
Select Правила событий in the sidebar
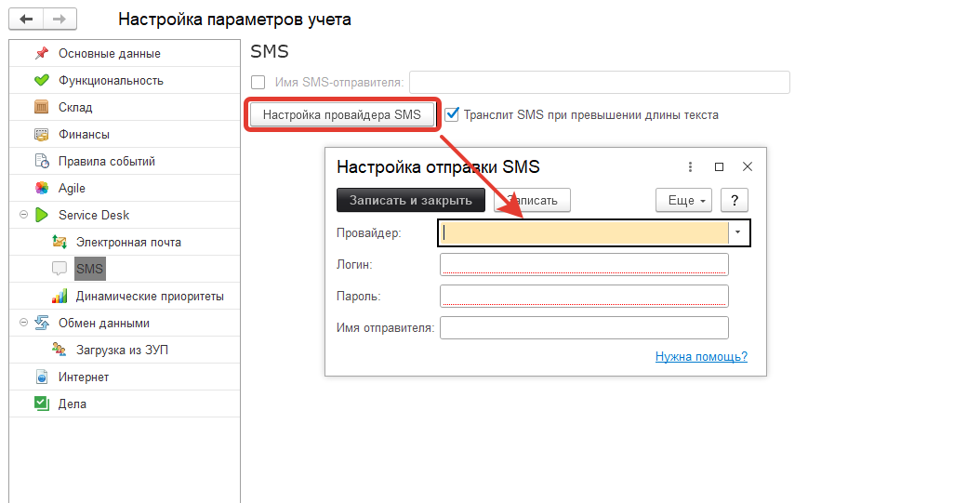click(106, 161)
